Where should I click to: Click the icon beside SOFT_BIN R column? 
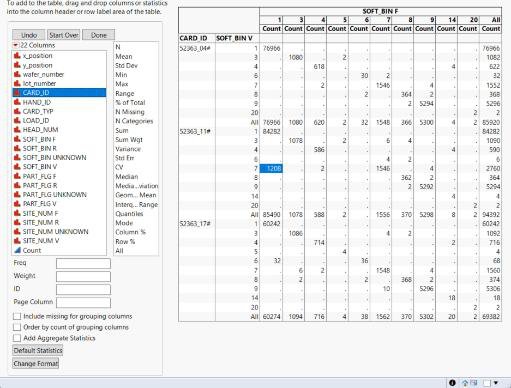[x=17, y=148]
